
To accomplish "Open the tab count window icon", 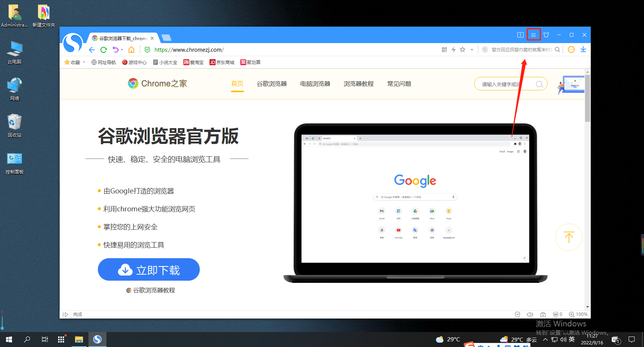I will coord(520,35).
